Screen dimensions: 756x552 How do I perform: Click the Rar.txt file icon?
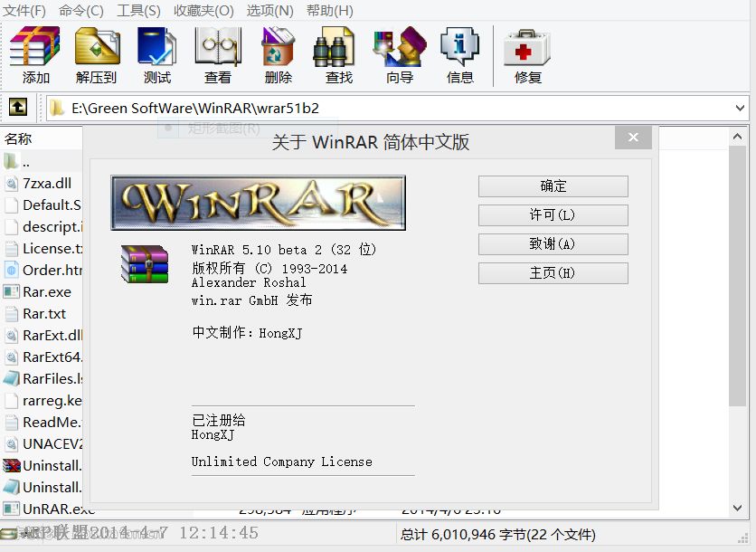tap(12, 314)
